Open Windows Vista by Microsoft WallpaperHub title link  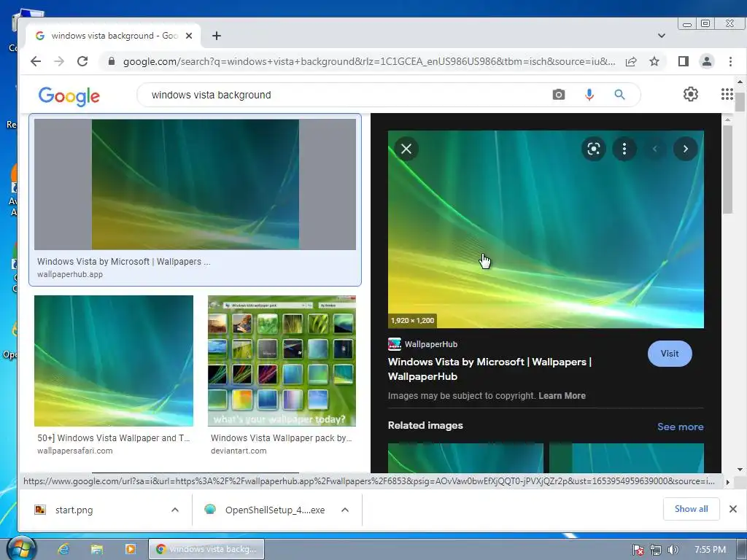[489, 369]
